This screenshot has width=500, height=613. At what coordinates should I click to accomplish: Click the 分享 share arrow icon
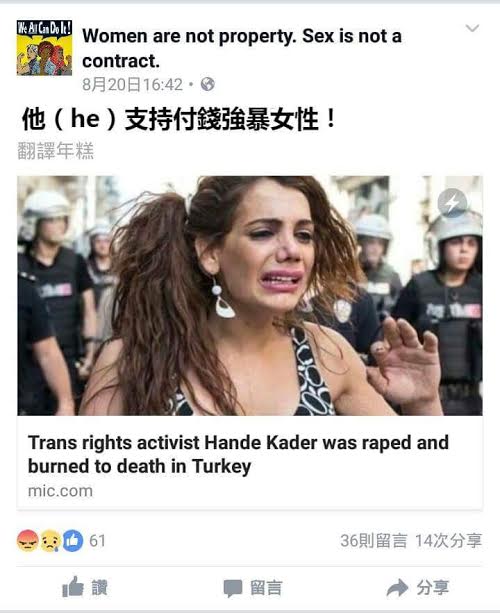[397, 588]
